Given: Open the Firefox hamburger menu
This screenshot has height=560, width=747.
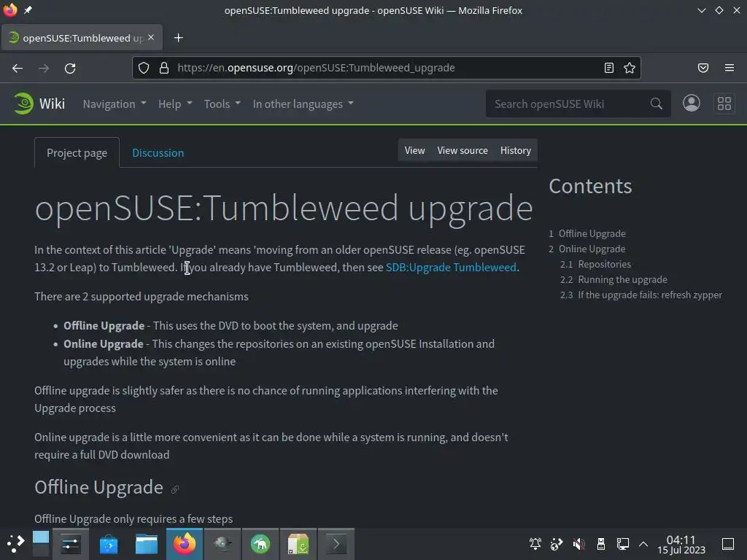Looking at the screenshot, I should point(729,68).
